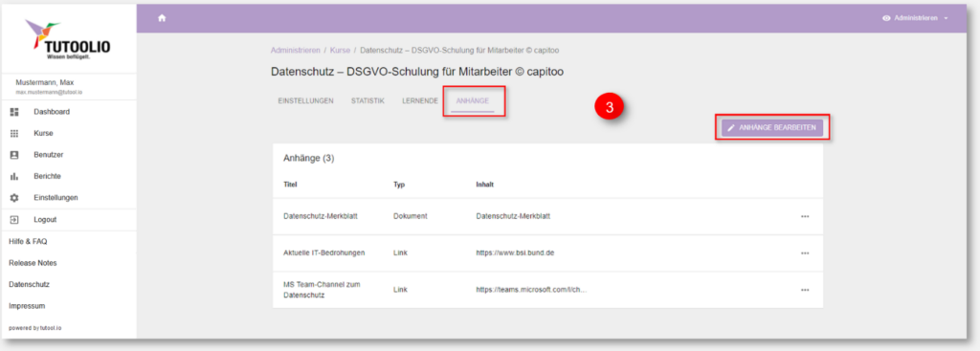
Task: Click the Kurse grid icon
Action: click(x=15, y=133)
